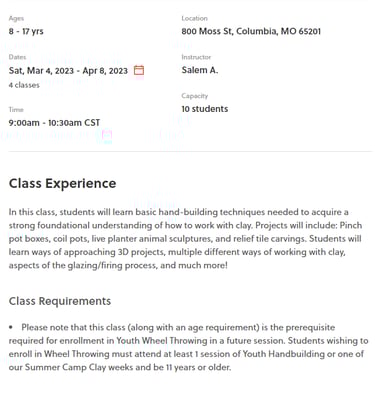Click the Ages field label
The image size is (375, 393).
click(x=16, y=18)
